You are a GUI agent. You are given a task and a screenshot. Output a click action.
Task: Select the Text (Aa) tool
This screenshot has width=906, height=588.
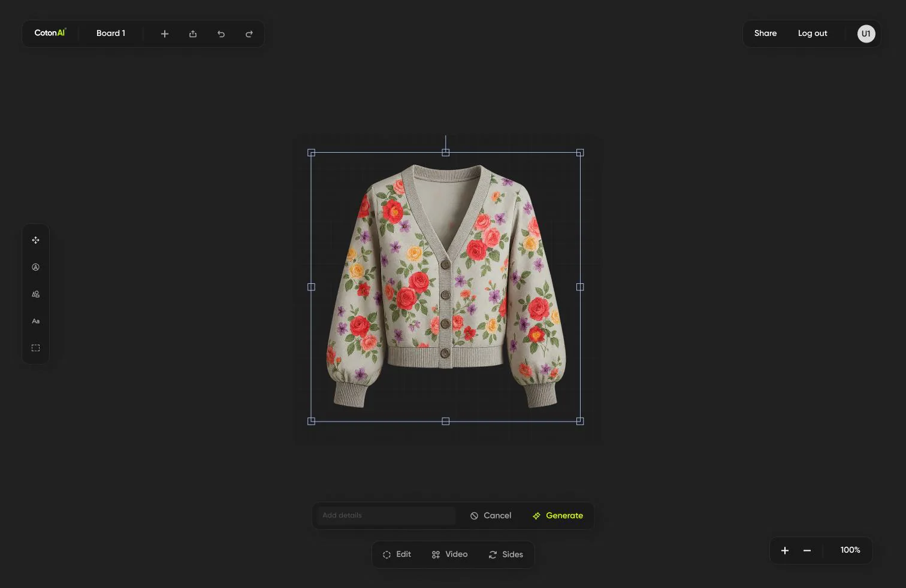(35, 321)
